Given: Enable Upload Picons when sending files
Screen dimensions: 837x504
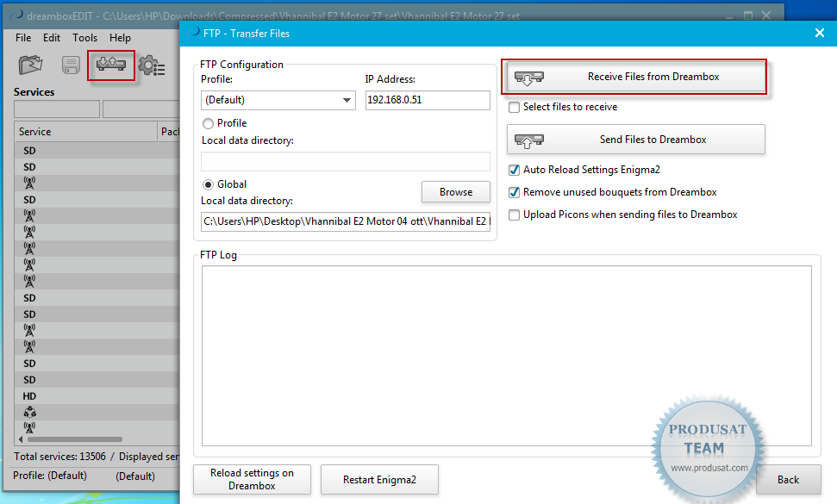Looking at the screenshot, I should [514, 215].
